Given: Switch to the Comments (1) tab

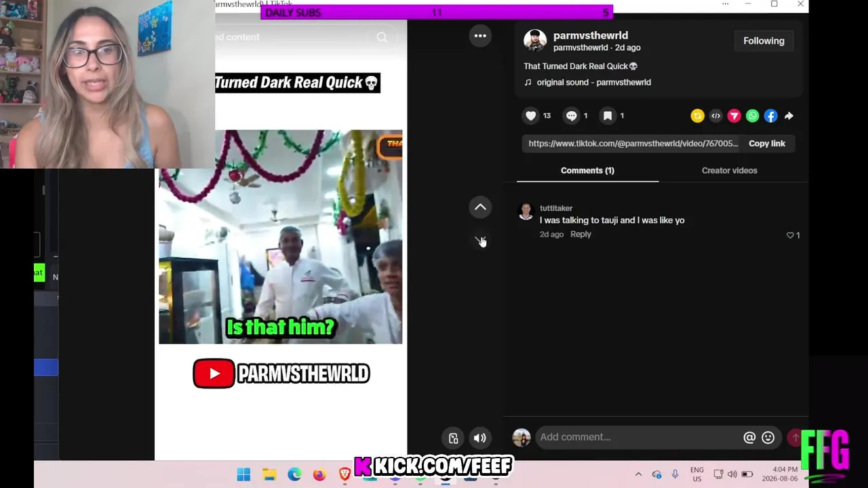Looking at the screenshot, I should coord(587,171).
